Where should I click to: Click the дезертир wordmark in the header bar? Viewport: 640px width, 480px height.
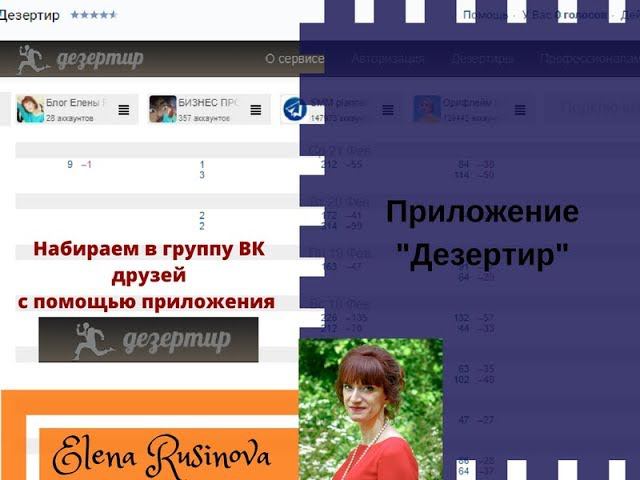[100, 60]
